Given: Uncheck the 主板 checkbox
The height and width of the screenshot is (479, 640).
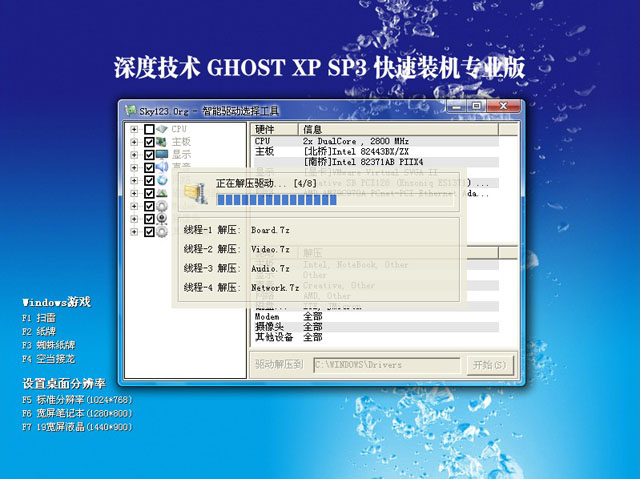Looking at the screenshot, I should [149, 142].
